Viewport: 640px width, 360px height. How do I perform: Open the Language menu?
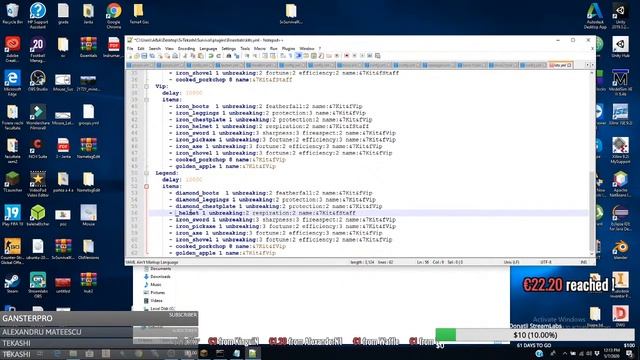(x=208, y=49)
